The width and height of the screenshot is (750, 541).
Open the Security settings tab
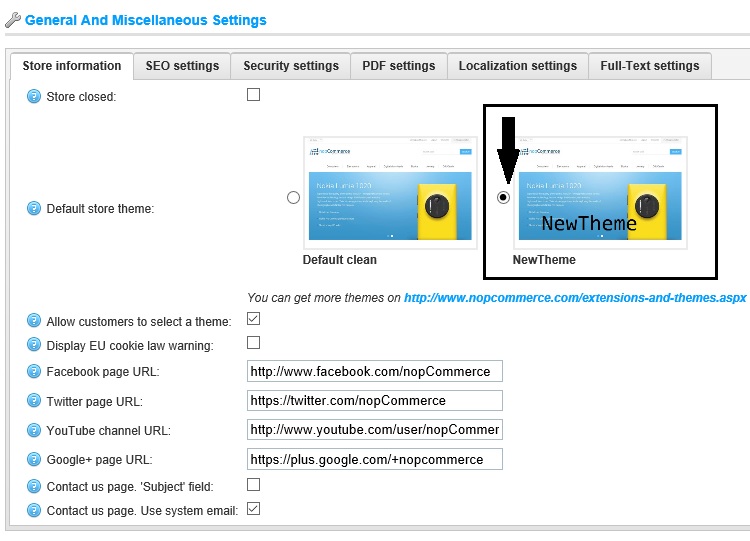tap(291, 66)
